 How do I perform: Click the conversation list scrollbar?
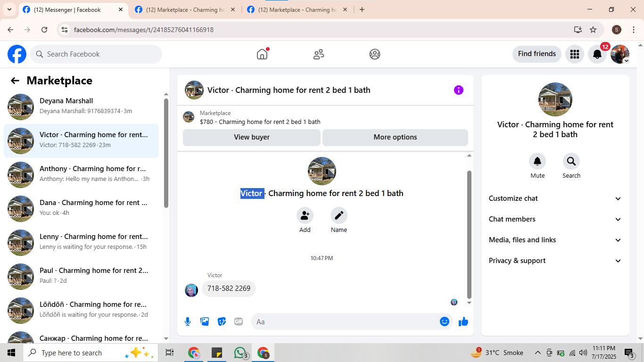166,153
